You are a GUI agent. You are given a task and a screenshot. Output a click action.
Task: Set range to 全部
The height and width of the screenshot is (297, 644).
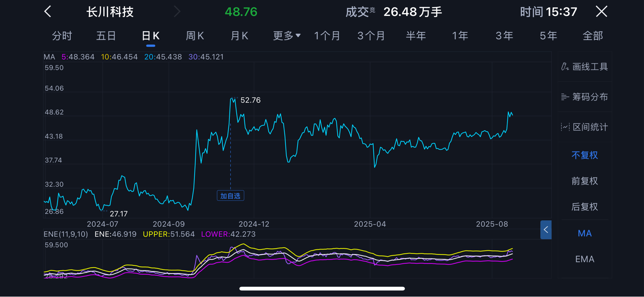click(593, 36)
